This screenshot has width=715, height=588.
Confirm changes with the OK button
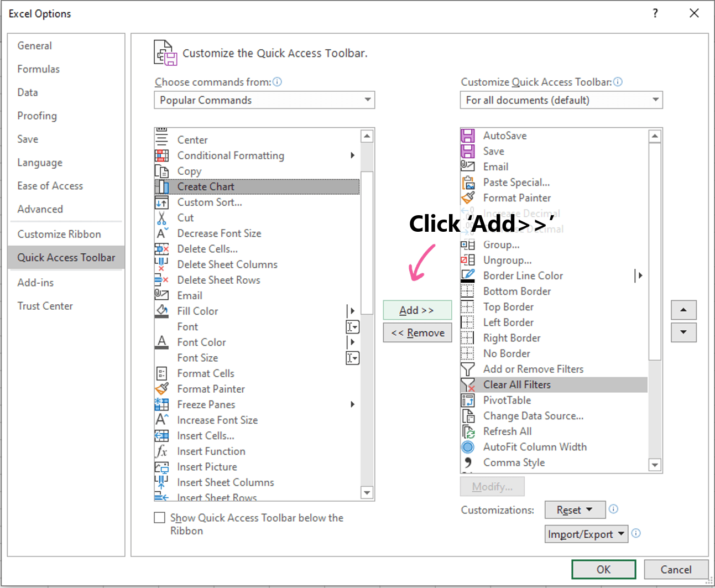point(603,569)
